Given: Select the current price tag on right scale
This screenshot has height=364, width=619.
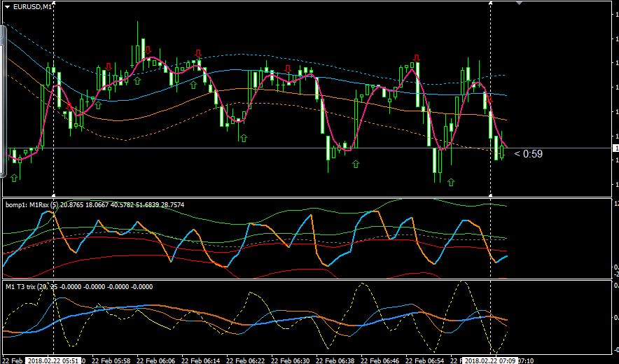Looking at the screenshot, I should click(615, 148).
